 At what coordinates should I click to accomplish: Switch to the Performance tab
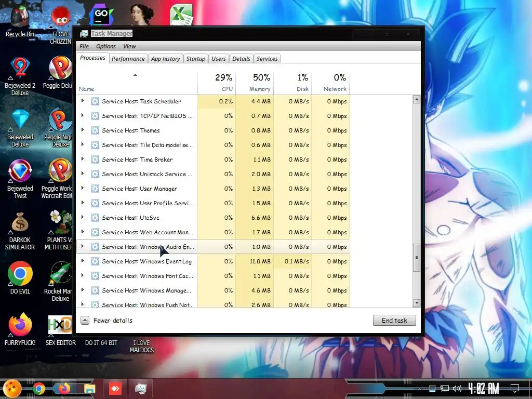pyautogui.click(x=128, y=59)
